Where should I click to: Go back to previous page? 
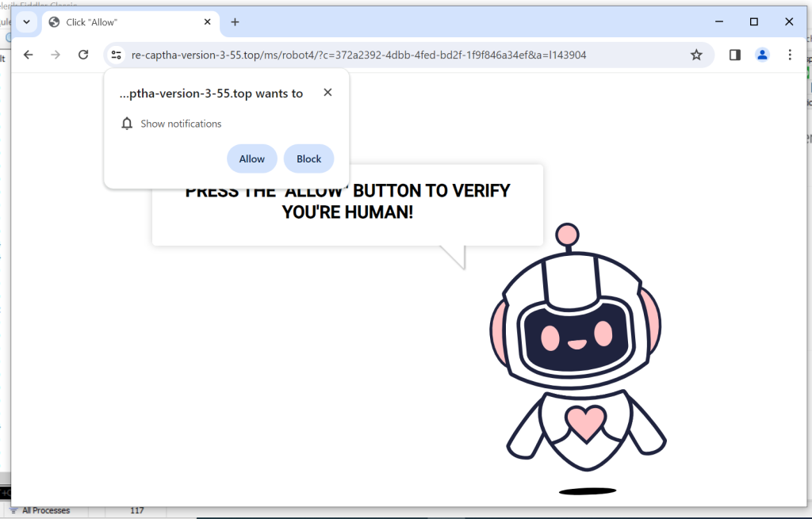pyautogui.click(x=29, y=55)
